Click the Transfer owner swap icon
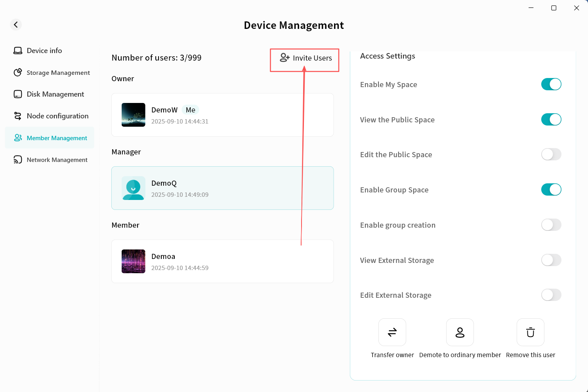588x392 pixels. [x=392, y=332]
